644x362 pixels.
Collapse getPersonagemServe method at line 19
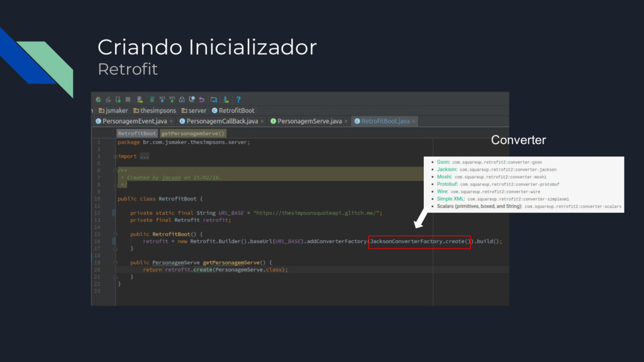point(116,263)
